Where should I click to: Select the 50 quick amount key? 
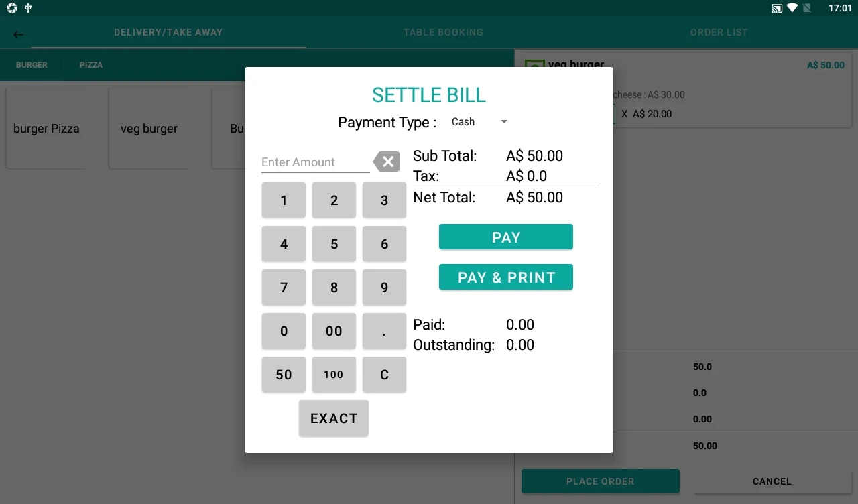[284, 375]
